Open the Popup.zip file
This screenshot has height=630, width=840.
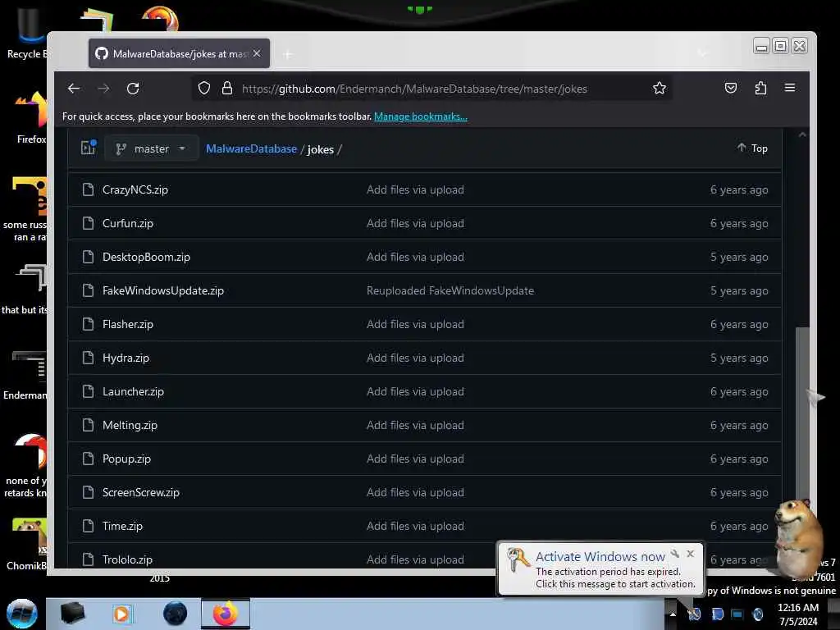[126, 459]
